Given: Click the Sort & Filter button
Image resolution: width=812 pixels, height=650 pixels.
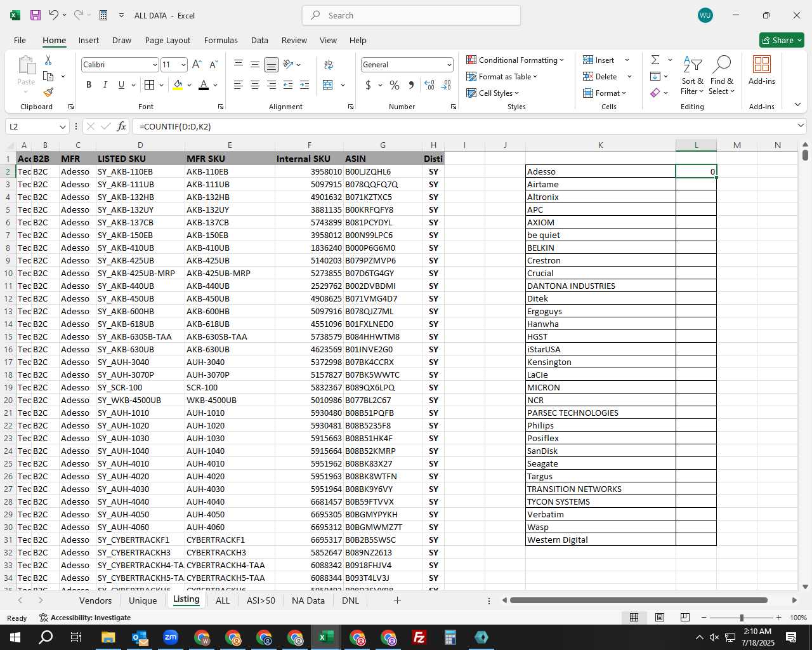Looking at the screenshot, I should click(x=692, y=76).
